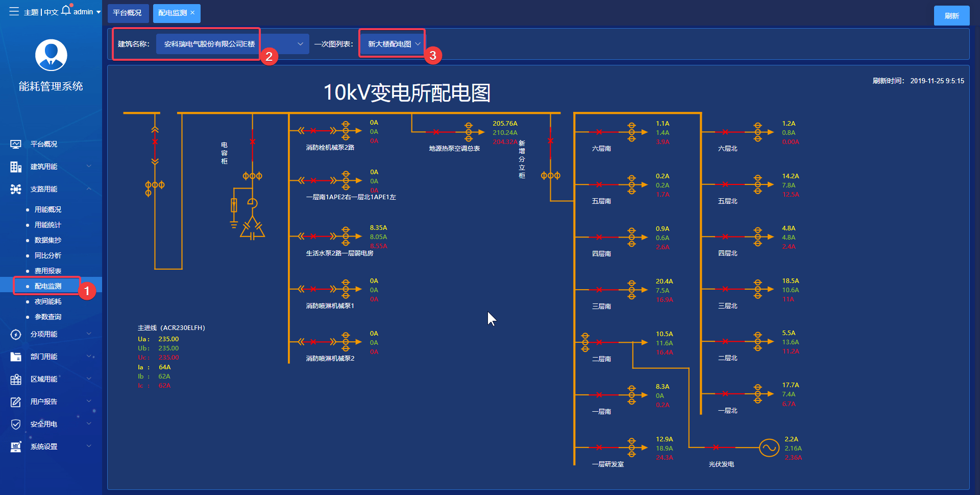The width and height of the screenshot is (980, 495).
Task: Expand the 部门用能 menu
Action: click(89, 356)
